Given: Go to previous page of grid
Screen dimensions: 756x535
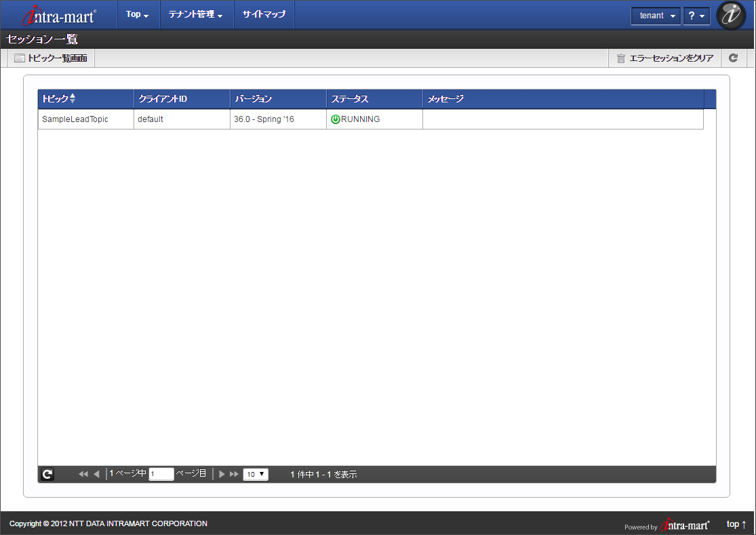Looking at the screenshot, I should point(96,474).
